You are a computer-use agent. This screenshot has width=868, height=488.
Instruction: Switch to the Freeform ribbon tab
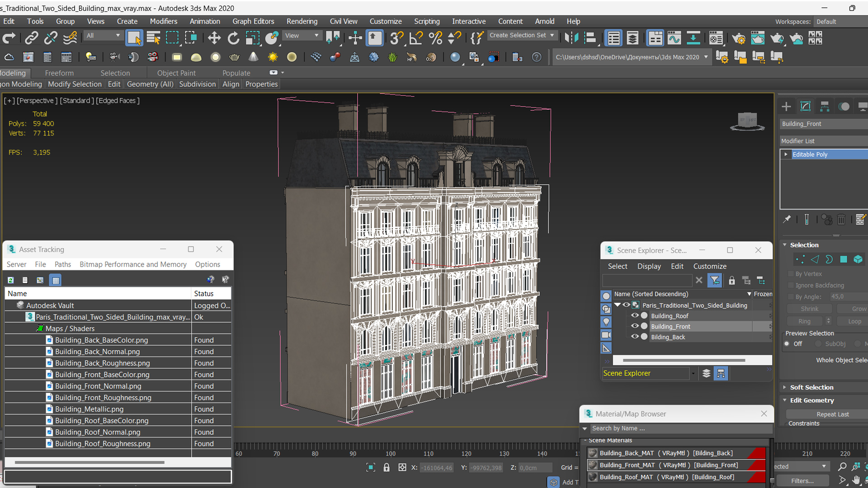(x=59, y=73)
